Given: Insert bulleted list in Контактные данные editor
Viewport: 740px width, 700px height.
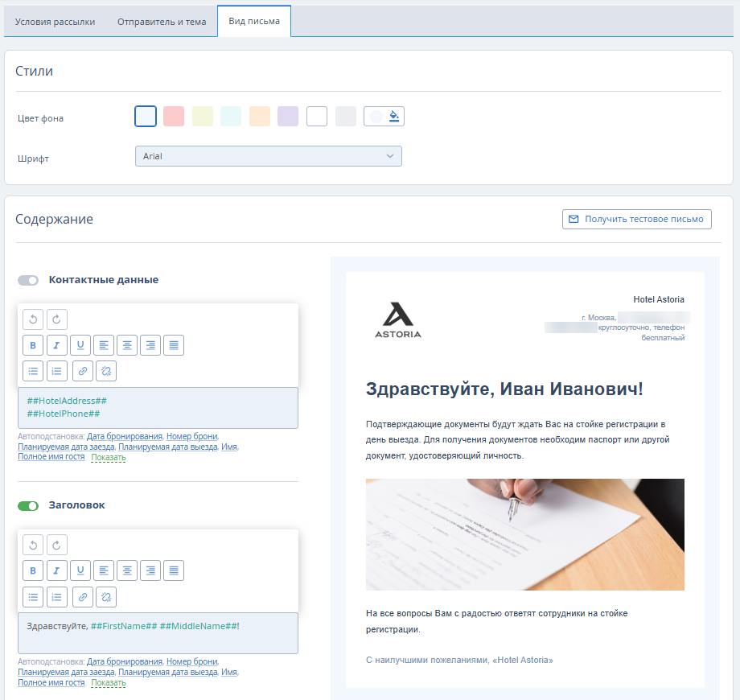Looking at the screenshot, I should click(33, 371).
